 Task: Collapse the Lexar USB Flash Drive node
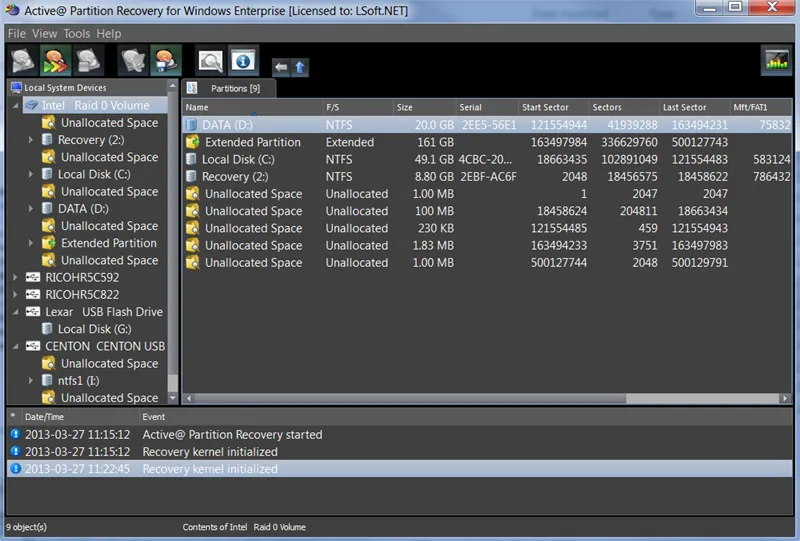coord(15,312)
